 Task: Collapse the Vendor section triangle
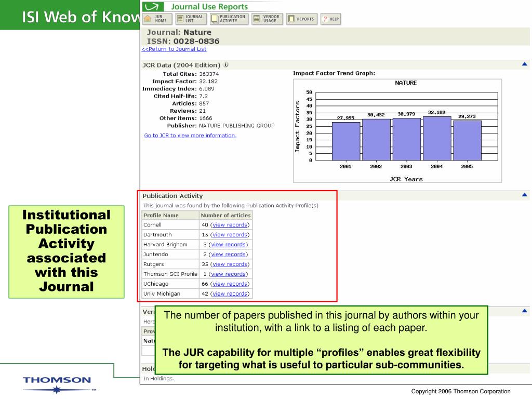(x=525, y=311)
